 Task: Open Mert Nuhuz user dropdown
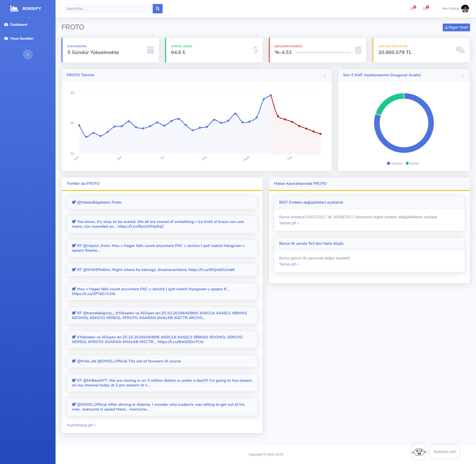[x=450, y=9]
